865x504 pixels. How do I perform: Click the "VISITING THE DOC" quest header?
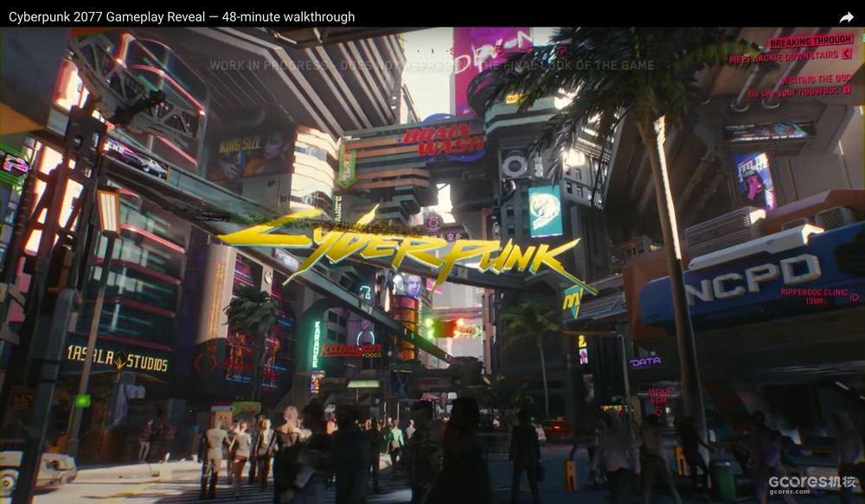tap(816, 80)
